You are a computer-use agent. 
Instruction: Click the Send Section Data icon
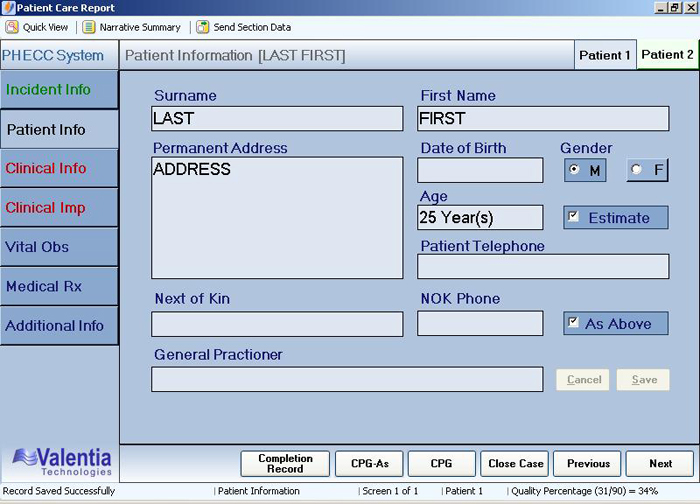(x=203, y=27)
